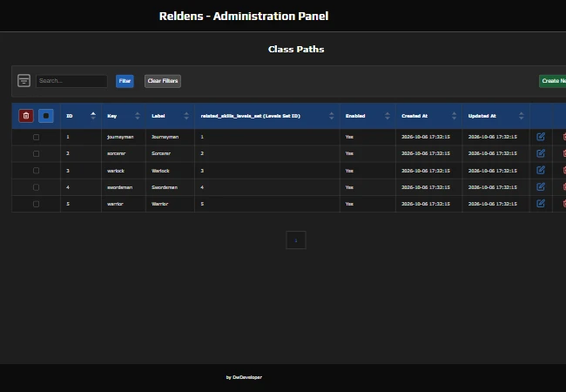Click the Created At date in journeyman row
Viewport: 566px width, 392px height.
[x=426, y=137]
